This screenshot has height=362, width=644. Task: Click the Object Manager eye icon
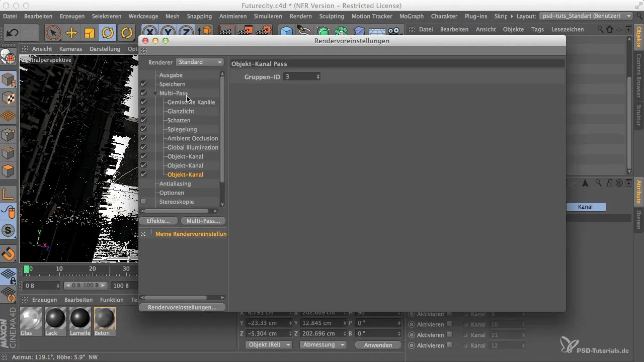(x=619, y=30)
